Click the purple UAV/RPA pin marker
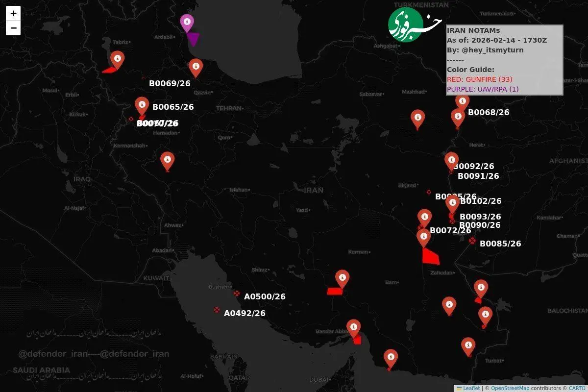The width and height of the screenshot is (588, 392). tap(187, 22)
